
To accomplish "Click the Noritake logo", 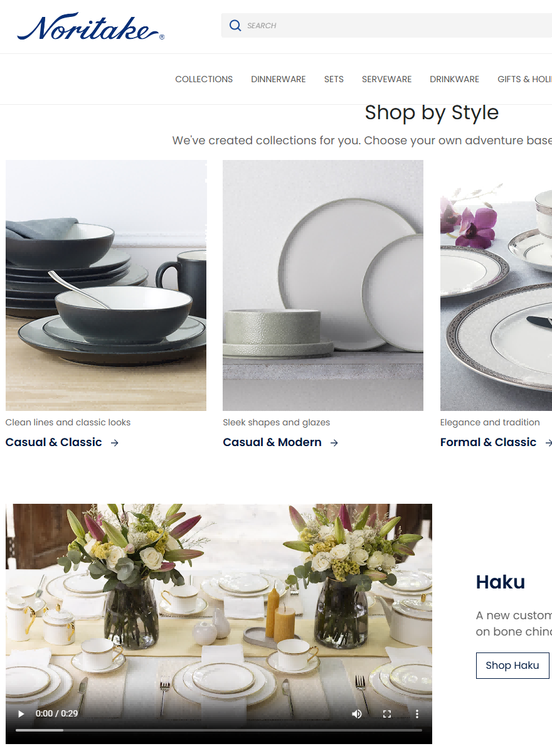I will click(x=91, y=26).
